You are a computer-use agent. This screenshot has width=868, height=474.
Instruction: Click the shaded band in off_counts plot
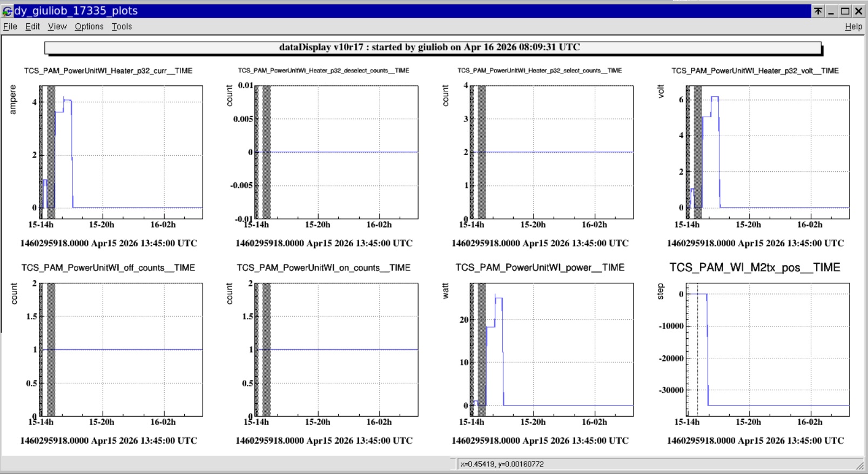(51, 349)
